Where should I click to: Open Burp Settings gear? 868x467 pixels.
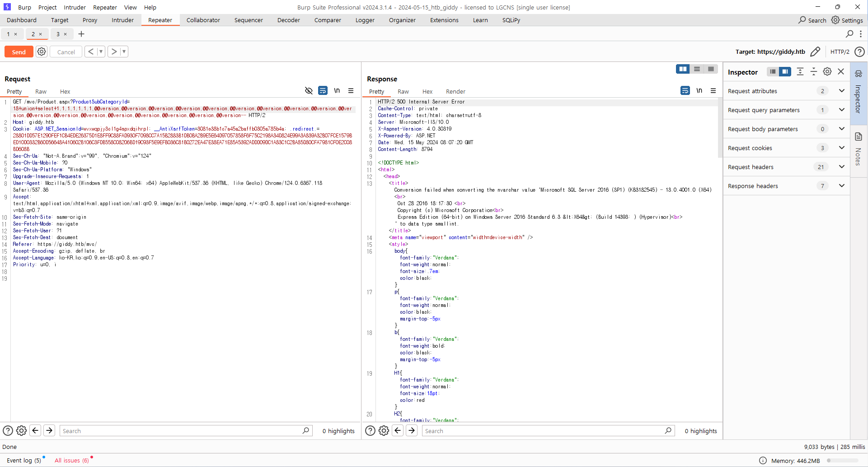847,20
